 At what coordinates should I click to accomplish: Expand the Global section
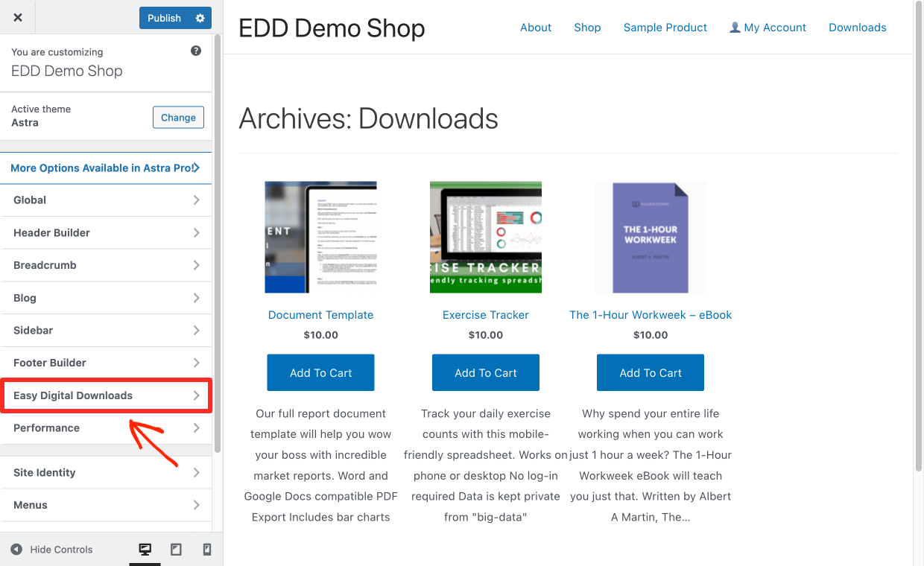click(106, 200)
